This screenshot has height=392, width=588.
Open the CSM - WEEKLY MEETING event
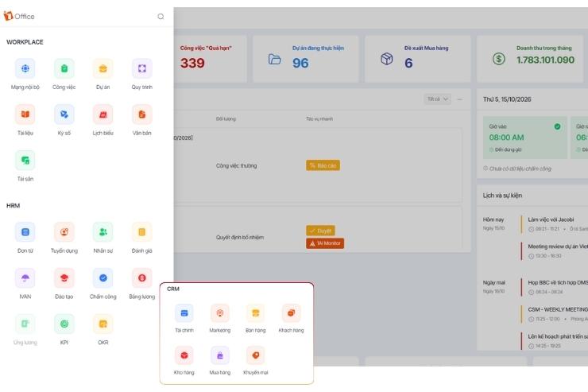(555, 314)
